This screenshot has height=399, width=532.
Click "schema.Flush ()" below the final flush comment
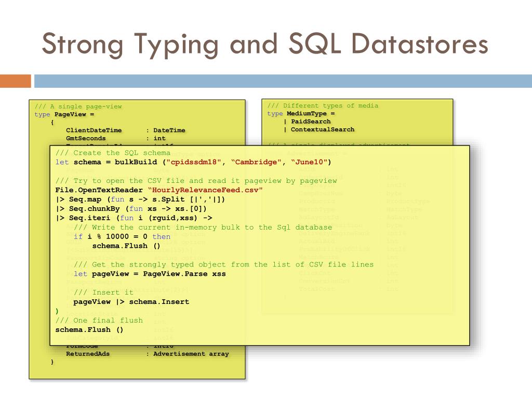pyautogui.click(x=89, y=330)
